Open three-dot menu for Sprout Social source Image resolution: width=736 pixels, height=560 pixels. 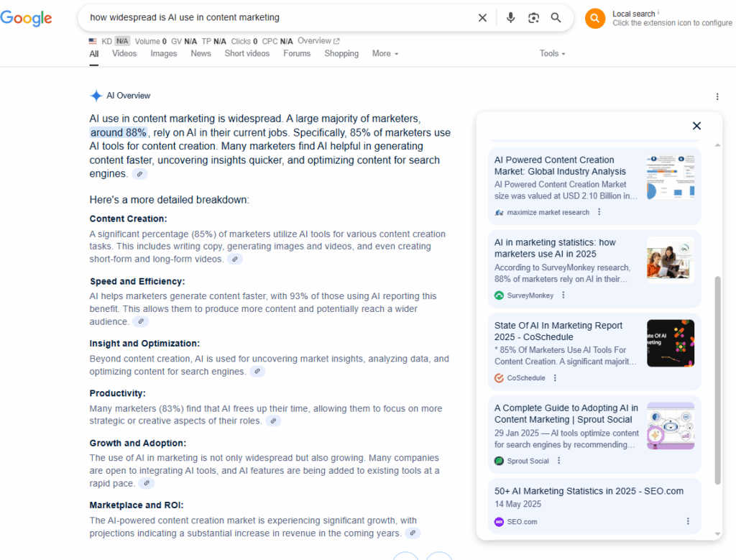click(558, 461)
